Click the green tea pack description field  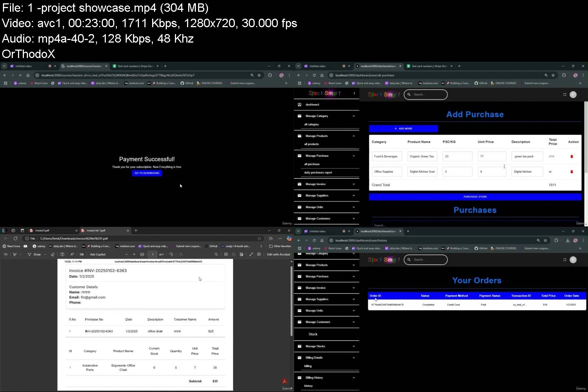[x=527, y=156]
